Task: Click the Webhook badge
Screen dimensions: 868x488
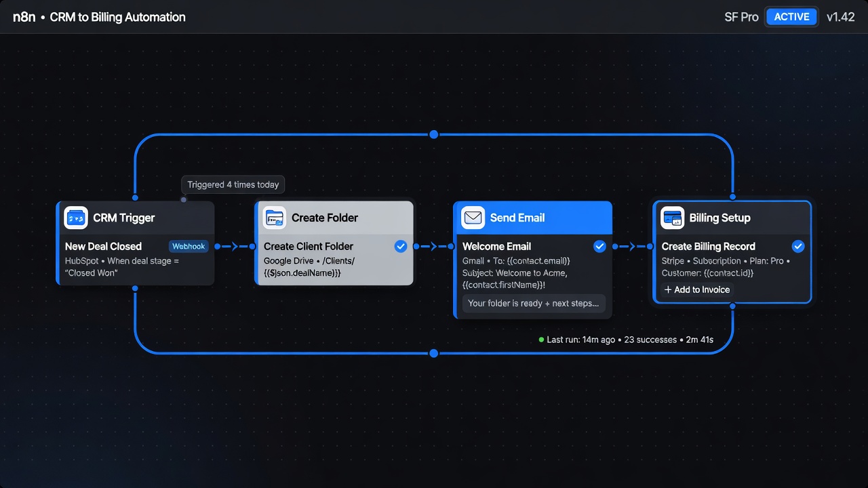Action: pos(189,246)
